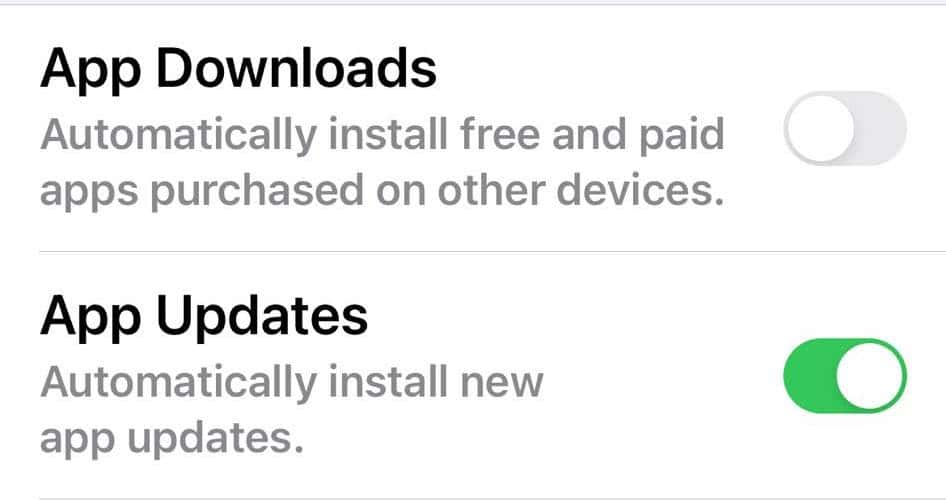946x500 pixels.
Task: Click the 'apps purchased on other devices.' text
Action: tap(383, 191)
